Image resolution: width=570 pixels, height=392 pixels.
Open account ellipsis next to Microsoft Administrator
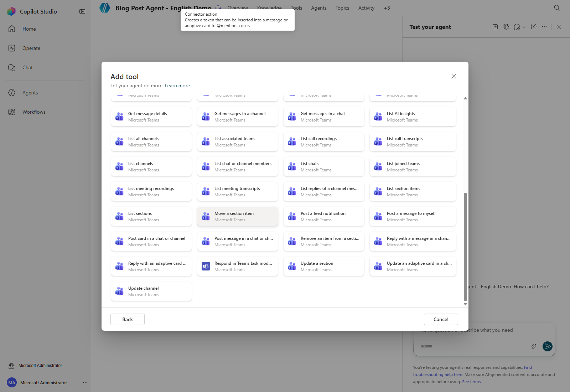click(85, 382)
